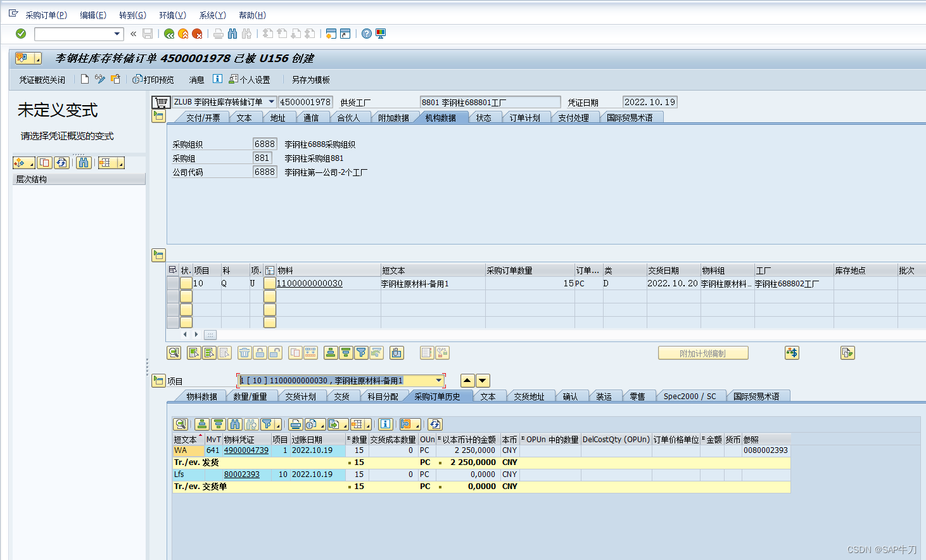926x560 pixels.
Task: Click the next item down-arrow button
Action: [483, 381]
